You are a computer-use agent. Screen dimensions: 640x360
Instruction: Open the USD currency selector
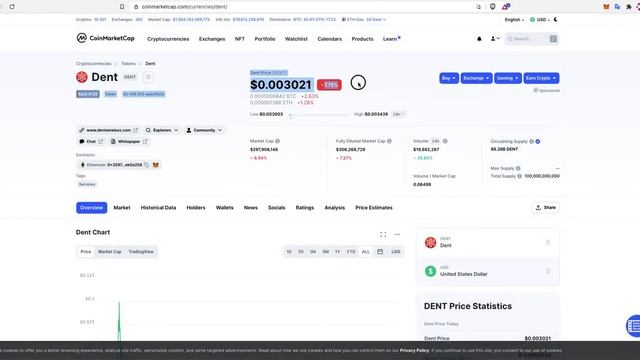click(540, 20)
